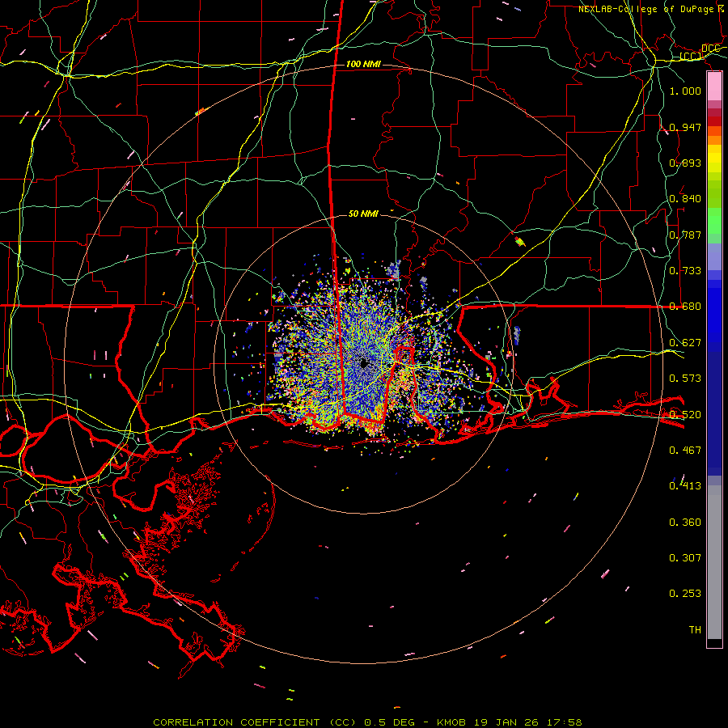Click the black radar site dot at the ring center
The width and height of the screenshot is (728, 728).
363,363
